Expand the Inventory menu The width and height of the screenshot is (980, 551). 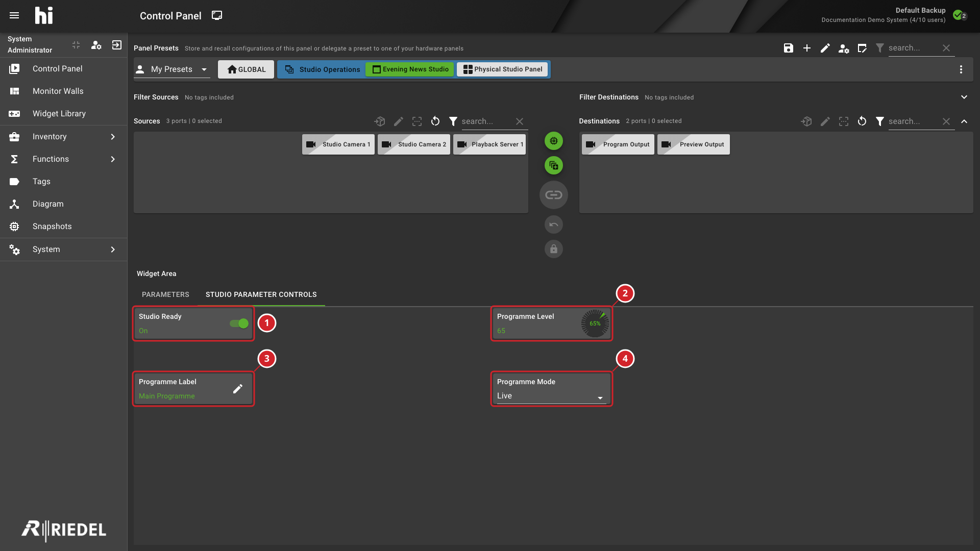63,137
